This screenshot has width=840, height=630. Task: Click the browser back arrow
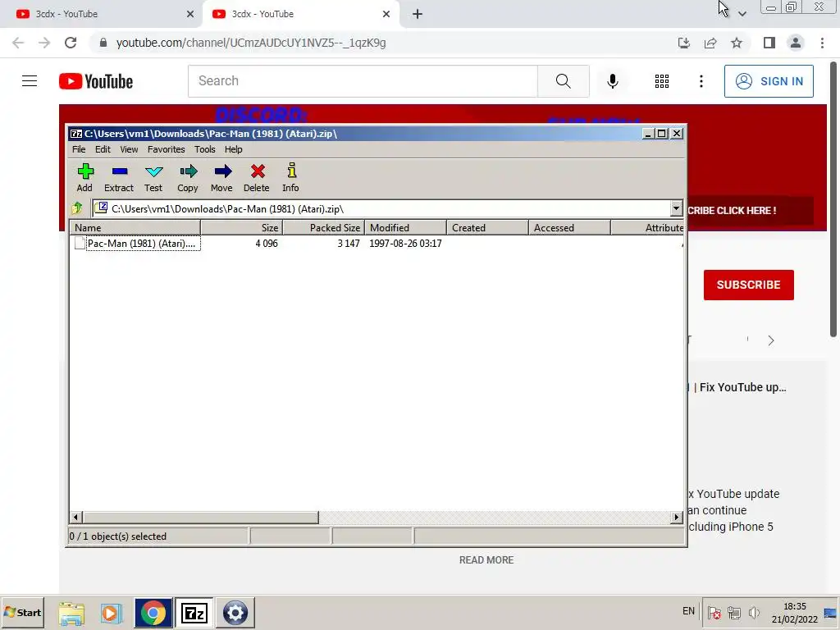[18, 43]
